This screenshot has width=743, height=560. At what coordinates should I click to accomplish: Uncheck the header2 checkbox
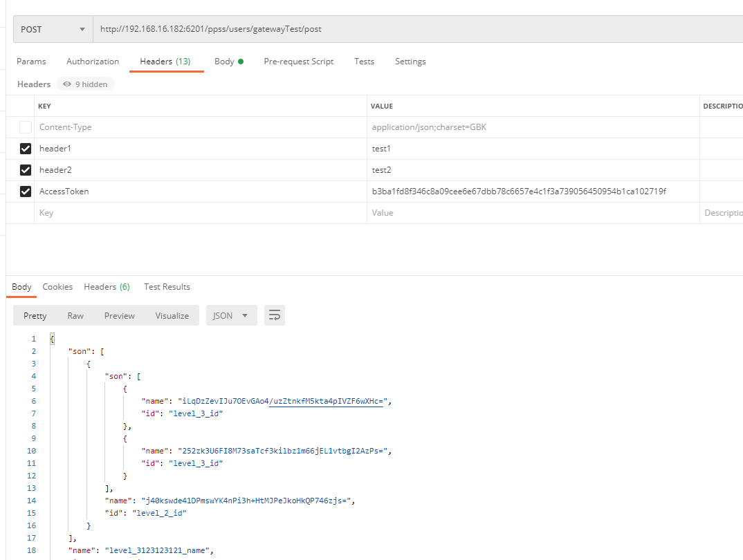click(26, 170)
